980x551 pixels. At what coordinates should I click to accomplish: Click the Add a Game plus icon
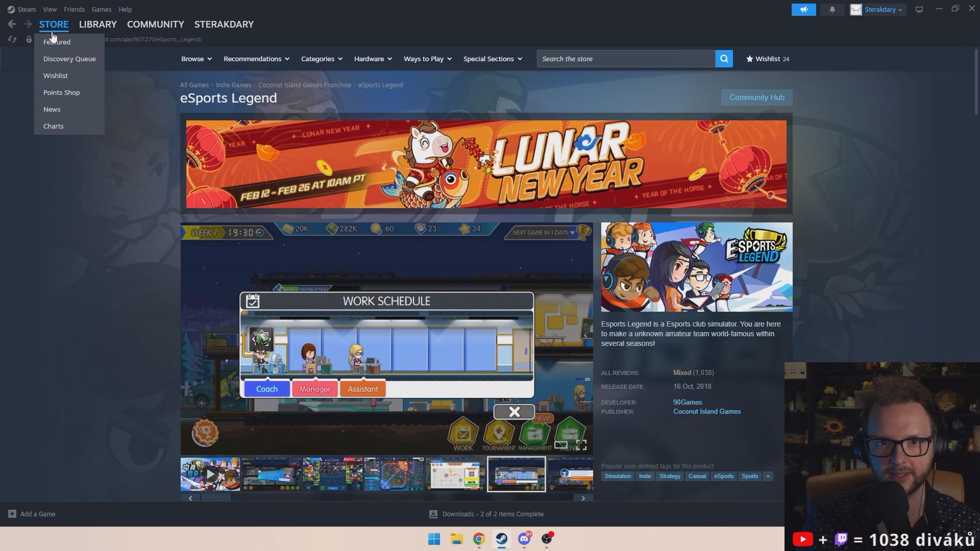12,514
